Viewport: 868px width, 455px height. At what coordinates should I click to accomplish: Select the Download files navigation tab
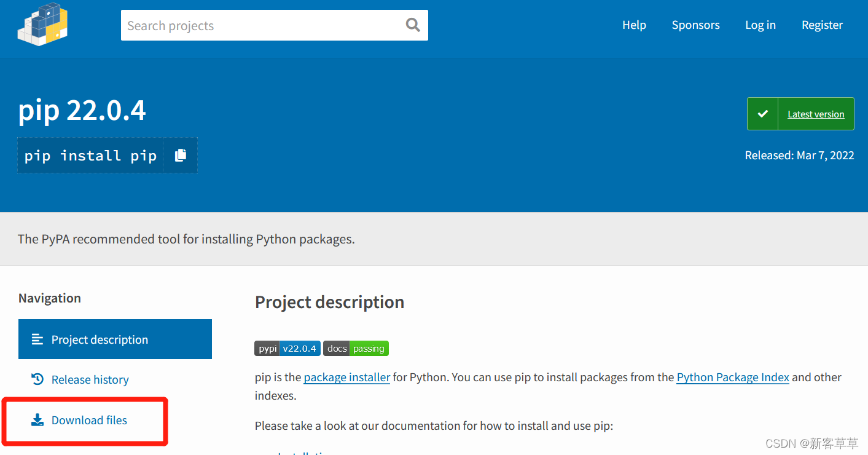tap(115, 420)
